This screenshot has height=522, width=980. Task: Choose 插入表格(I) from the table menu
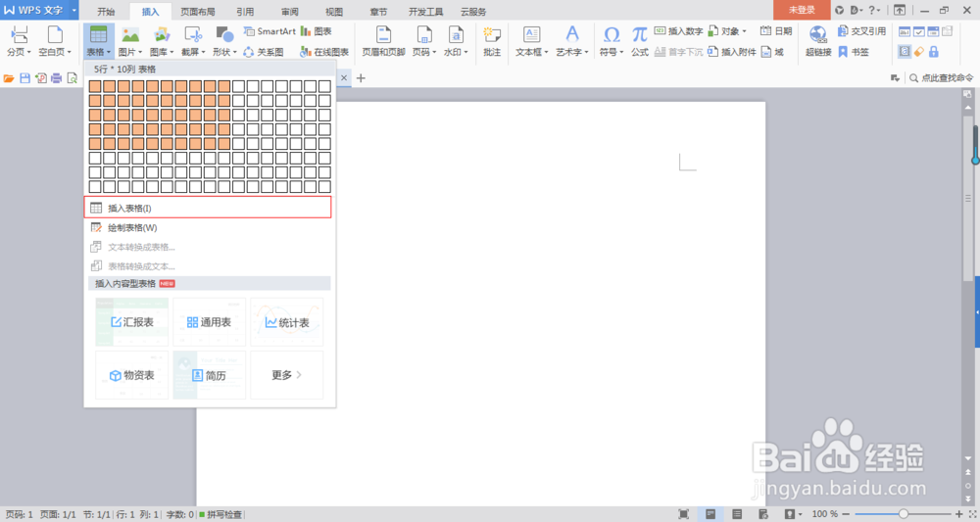coord(208,208)
